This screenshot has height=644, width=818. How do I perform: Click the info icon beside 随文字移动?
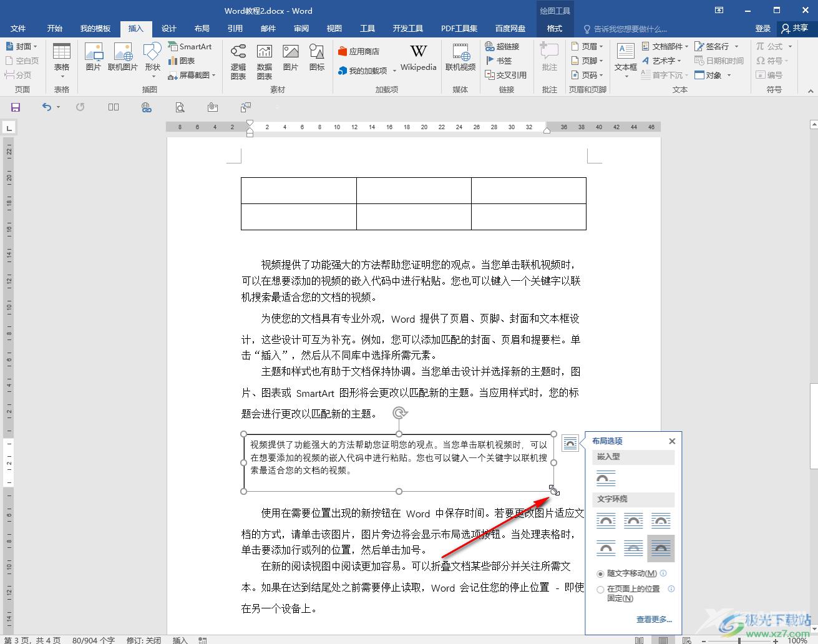click(663, 573)
